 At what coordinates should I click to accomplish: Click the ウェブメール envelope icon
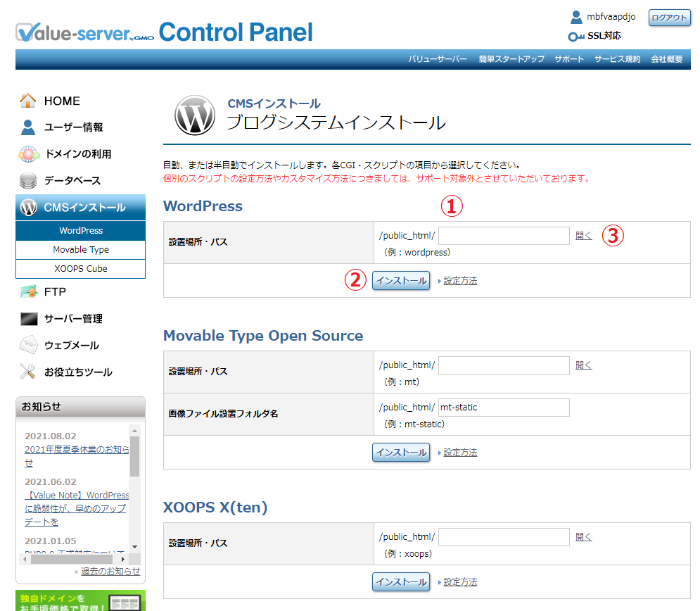click(29, 345)
